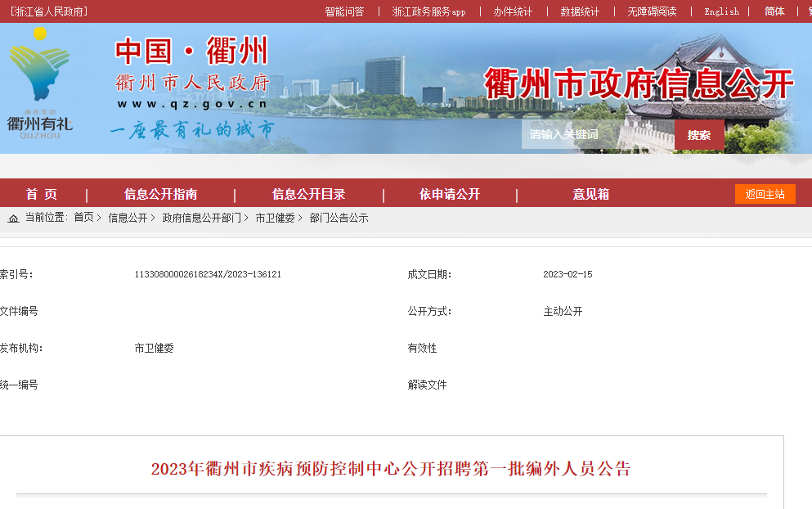The image size is (812, 509).
Task: Open 浙江省人民政府 link at top
Action: 49,11
